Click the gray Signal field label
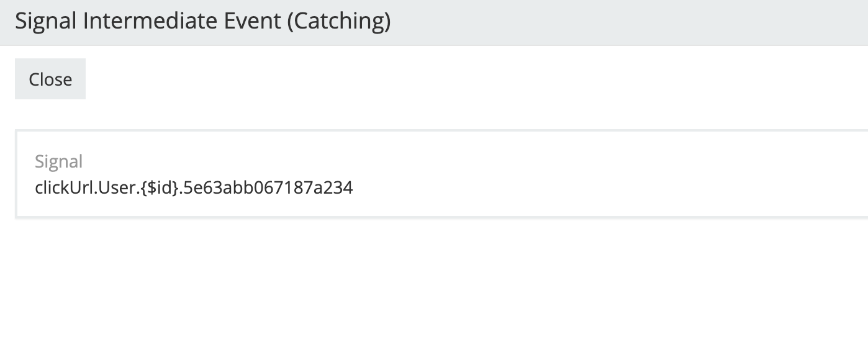 point(58,161)
